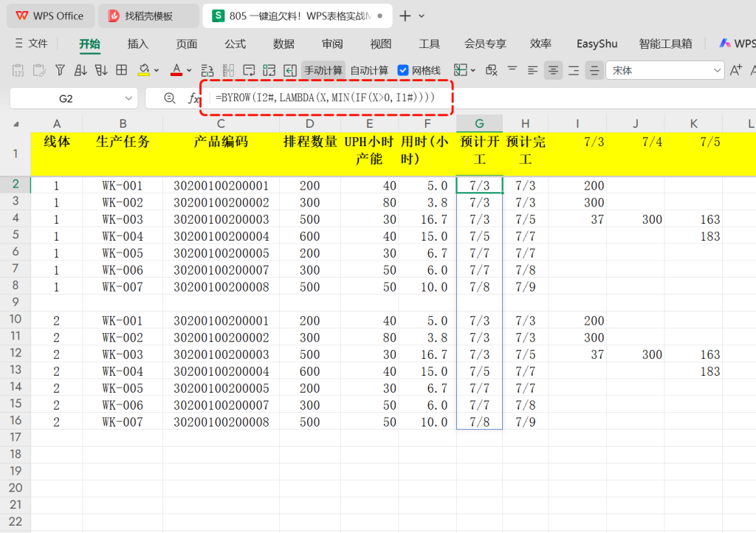The height and width of the screenshot is (533, 756).
Task: Click the select-all corner triangle
Action: click(16, 124)
